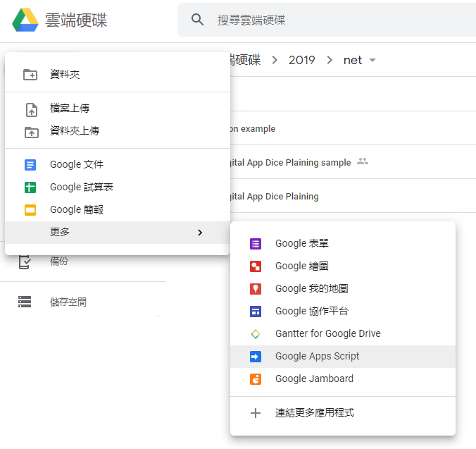Click the green Google Sheets icon
Screen dimensions: 476x449
point(30,187)
